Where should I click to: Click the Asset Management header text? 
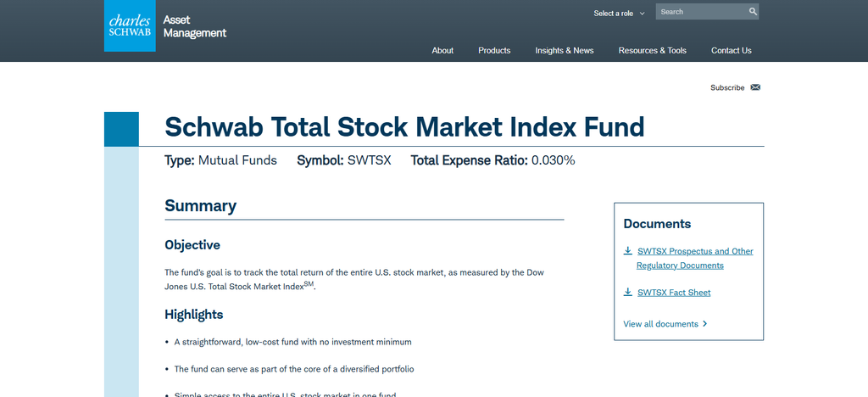coord(194,26)
